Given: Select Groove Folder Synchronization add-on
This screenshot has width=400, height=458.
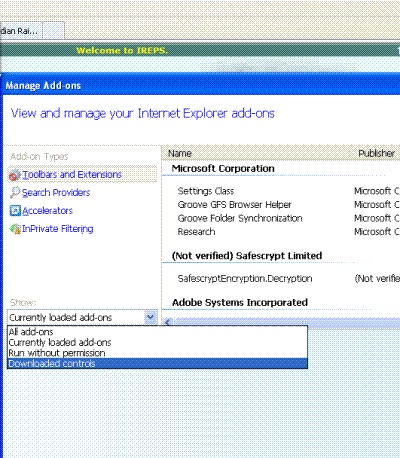Looking at the screenshot, I should (240, 218).
